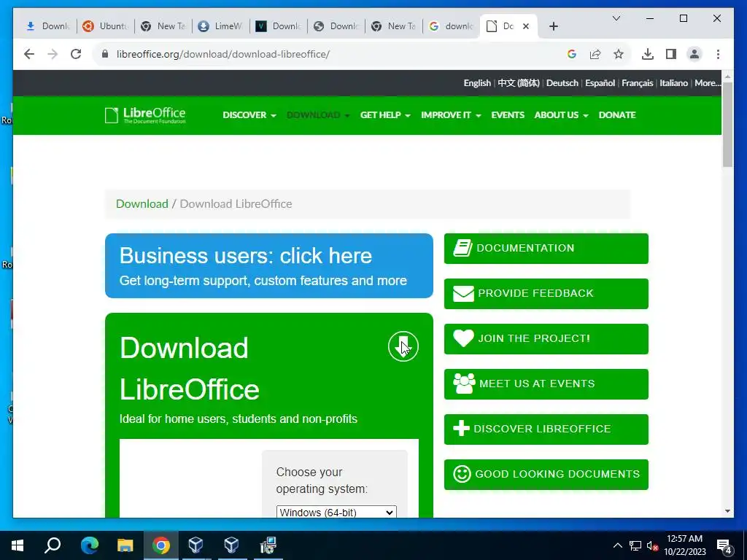
Task: Launch Microsoft Edge from the taskbar
Action: 89,545
